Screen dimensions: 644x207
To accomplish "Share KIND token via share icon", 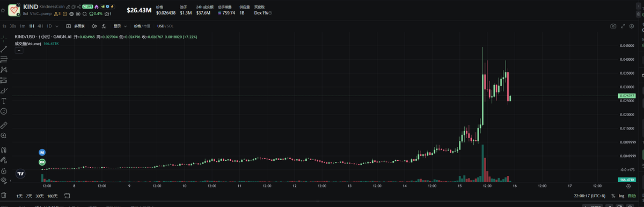I will [79, 7].
